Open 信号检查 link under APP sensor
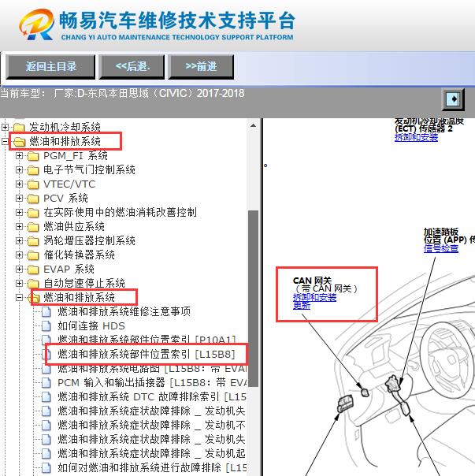This screenshot has height=476, width=475. [441, 248]
